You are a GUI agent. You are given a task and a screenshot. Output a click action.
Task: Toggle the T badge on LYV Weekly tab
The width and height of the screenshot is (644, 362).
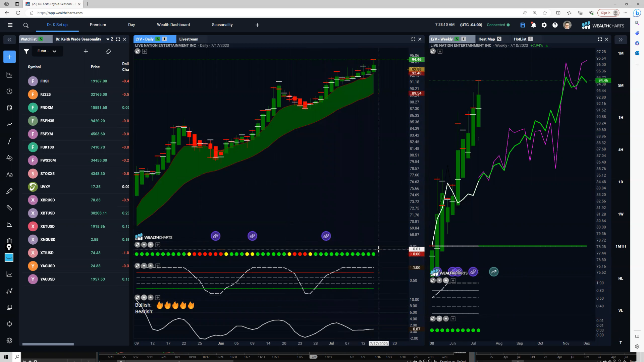[x=464, y=39]
